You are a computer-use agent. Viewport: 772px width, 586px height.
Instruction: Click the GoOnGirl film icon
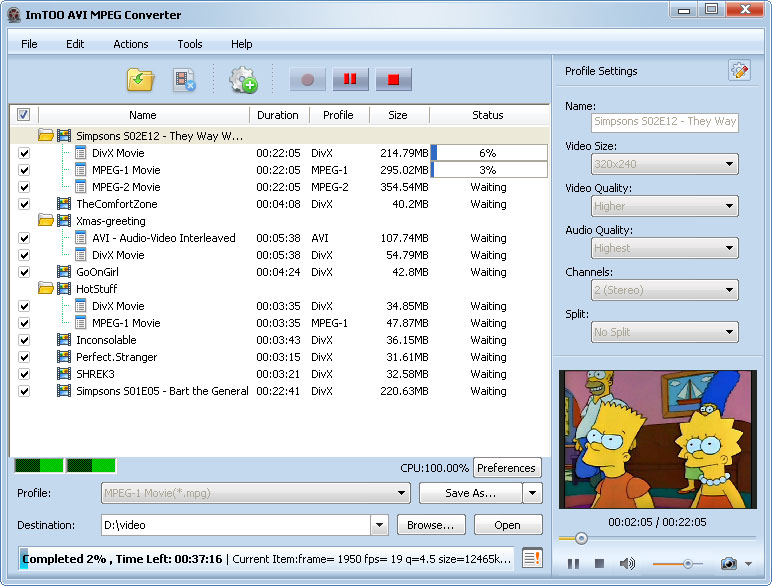click(x=64, y=271)
